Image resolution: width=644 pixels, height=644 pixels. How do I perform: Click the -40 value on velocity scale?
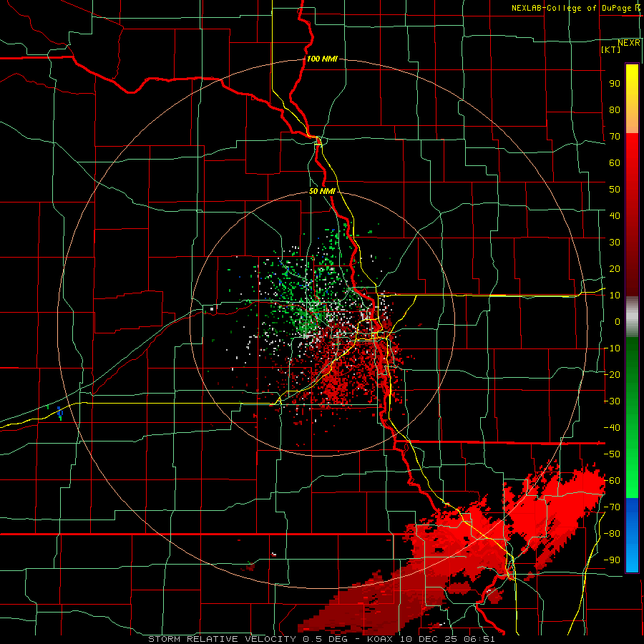click(612, 428)
